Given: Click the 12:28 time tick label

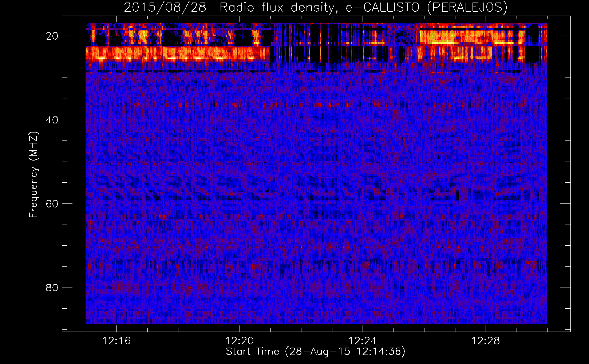Looking at the screenshot, I should 486,341.
